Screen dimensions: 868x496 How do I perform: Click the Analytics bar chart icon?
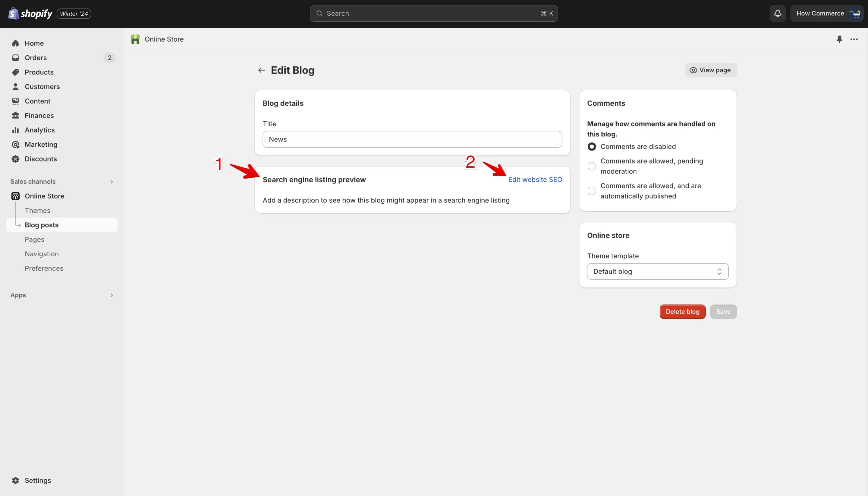click(15, 130)
